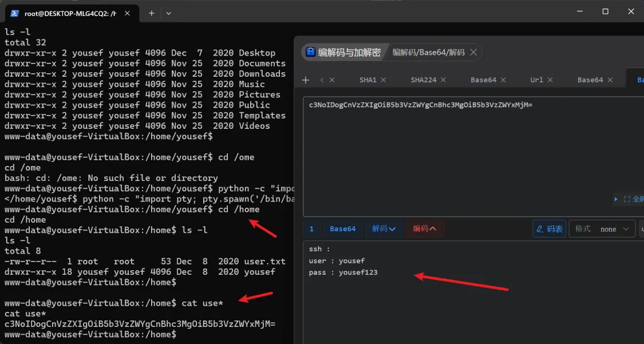Image resolution: width=644 pixels, height=344 pixels.
Task: Click the left arrow beside the plus
Action: click(322, 80)
